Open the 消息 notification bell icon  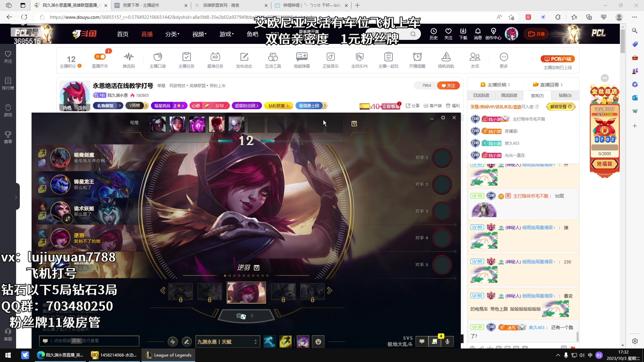(x=478, y=34)
